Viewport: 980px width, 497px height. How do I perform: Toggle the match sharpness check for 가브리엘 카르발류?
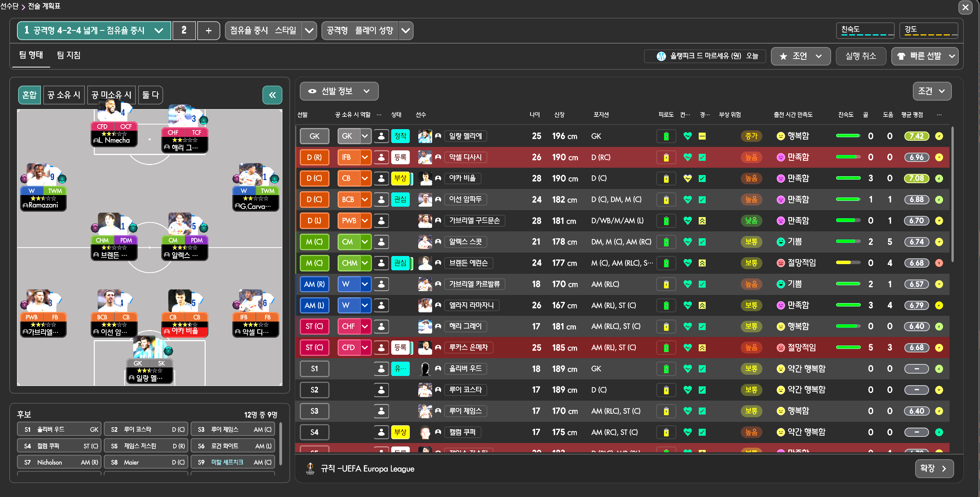click(702, 284)
